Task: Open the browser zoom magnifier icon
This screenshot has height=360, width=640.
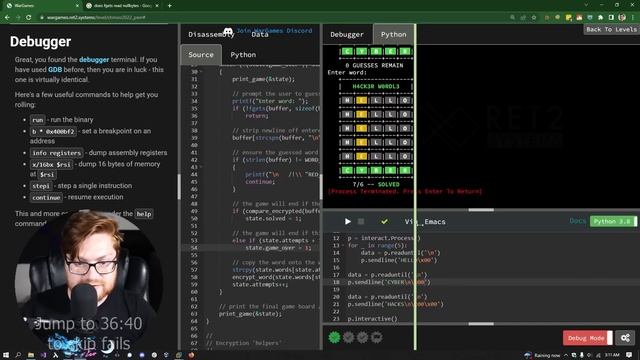Action: (512, 18)
